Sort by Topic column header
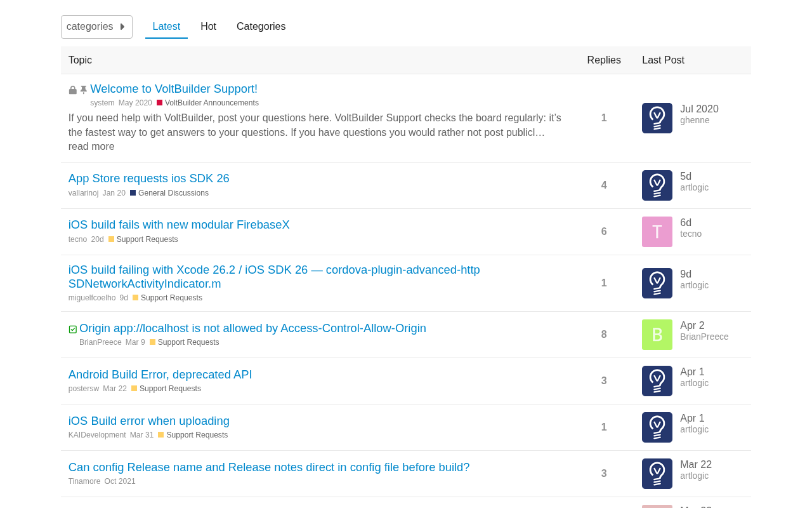This screenshot has height=508, width=812. tap(80, 60)
